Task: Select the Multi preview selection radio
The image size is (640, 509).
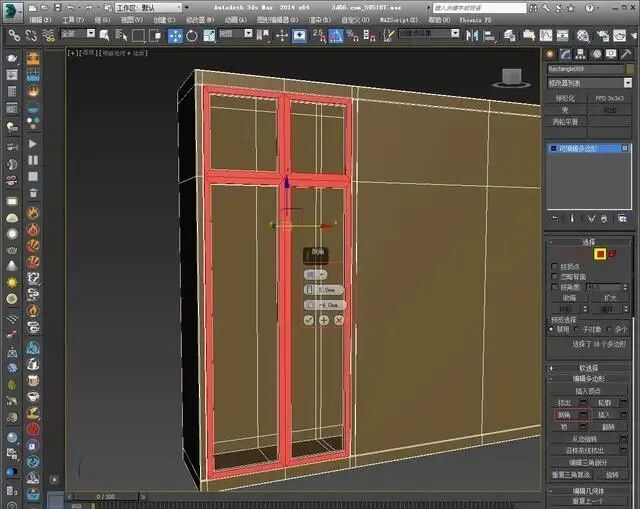Action: [x=609, y=329]
